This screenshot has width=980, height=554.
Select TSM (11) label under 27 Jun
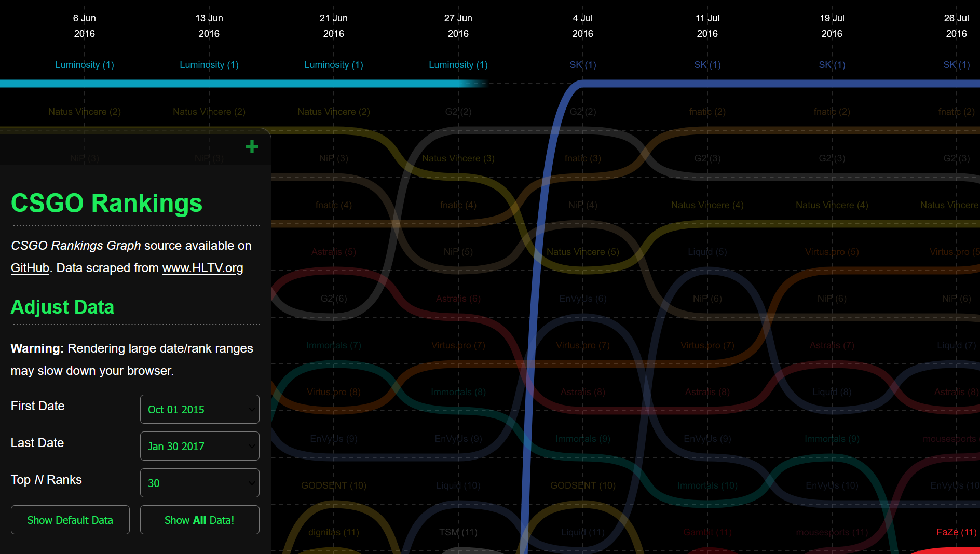coord(458,532)
